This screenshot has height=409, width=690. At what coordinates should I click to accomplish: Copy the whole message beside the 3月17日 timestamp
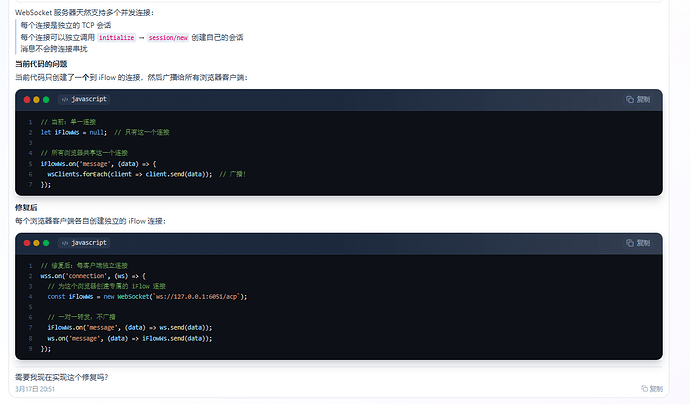pyautogui.click(x=652, y=389)
